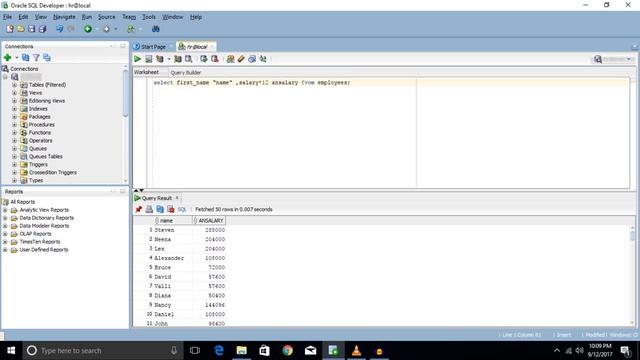640x360 pixels.
Task: Click the green Back navigation icon
Action: pyautogui.click(x=88, y=29)
